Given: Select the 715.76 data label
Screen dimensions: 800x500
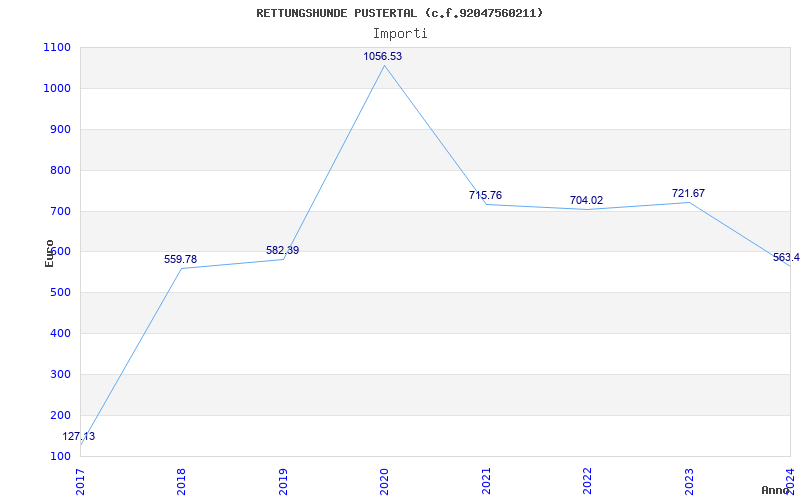Looking at the screenshot, I should pos(485,195).
